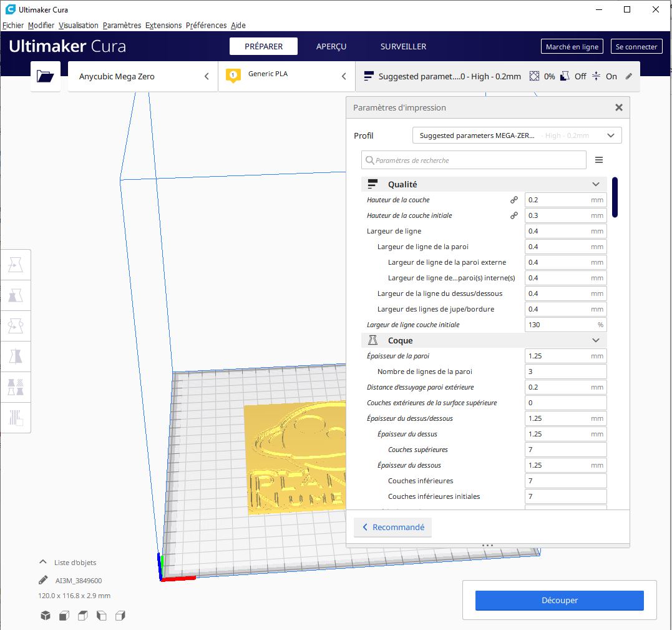Viewport: 672px width, 630px height.
Task: Go back to Recommandé settings
Action: [393, 527]
